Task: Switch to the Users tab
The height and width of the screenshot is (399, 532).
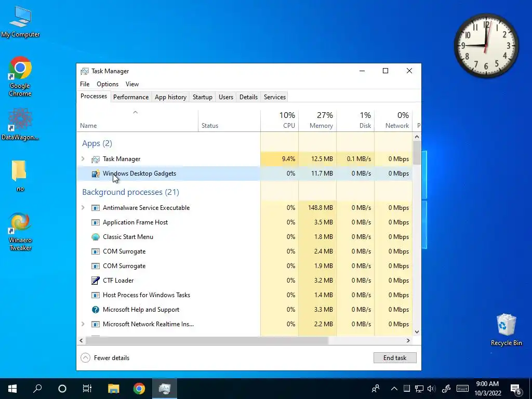Action: 226,97
